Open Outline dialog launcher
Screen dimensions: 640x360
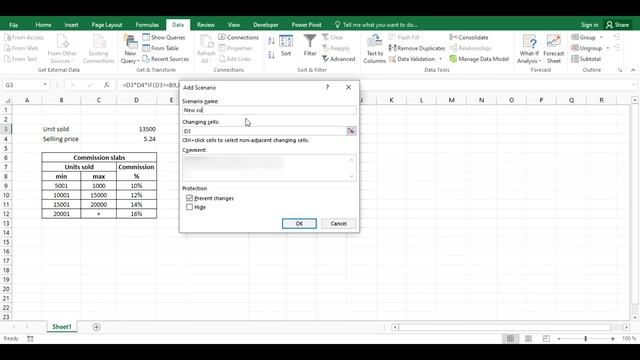620,70
